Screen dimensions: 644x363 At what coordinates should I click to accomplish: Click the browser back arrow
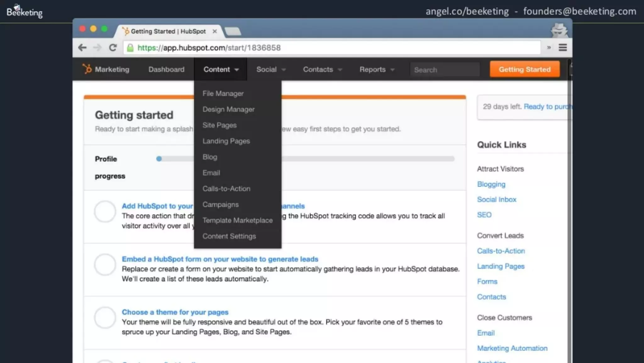82,48
